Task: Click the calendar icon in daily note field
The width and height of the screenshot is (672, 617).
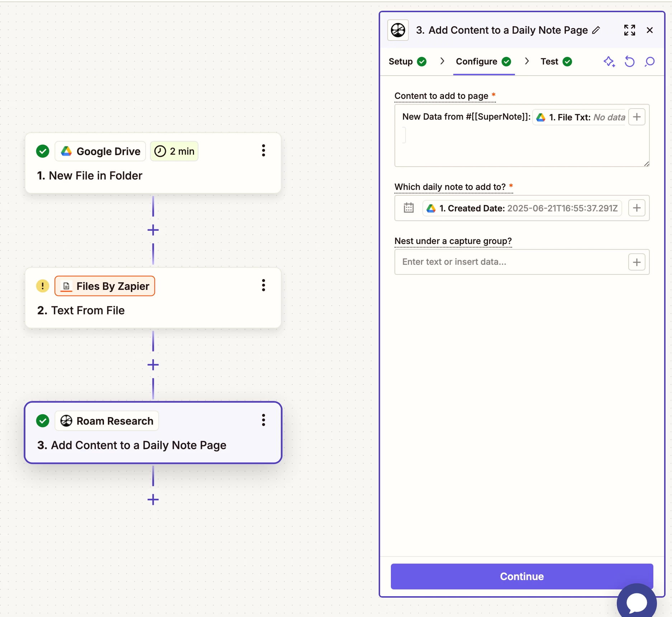Action: coord(409,208)
